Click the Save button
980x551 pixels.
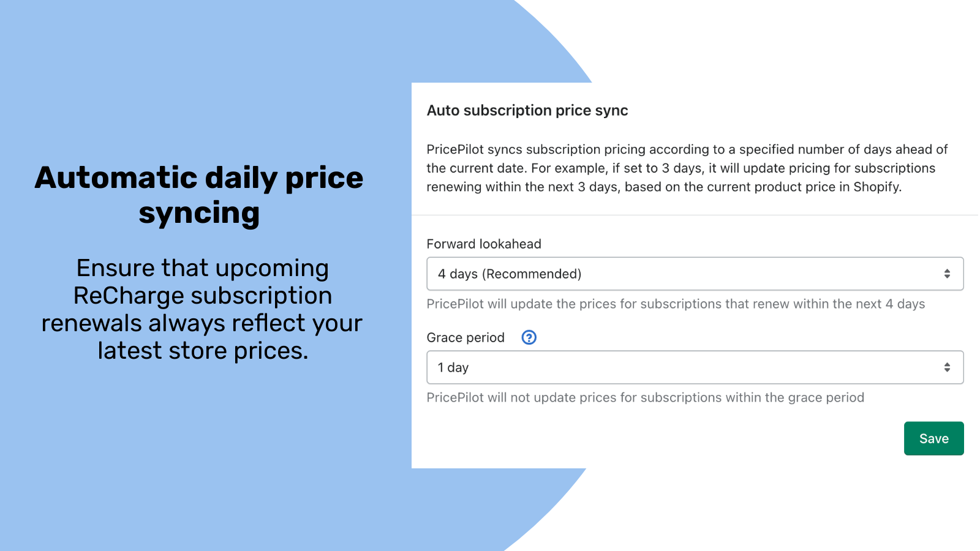pyautogui.click(x=933, y=438)
